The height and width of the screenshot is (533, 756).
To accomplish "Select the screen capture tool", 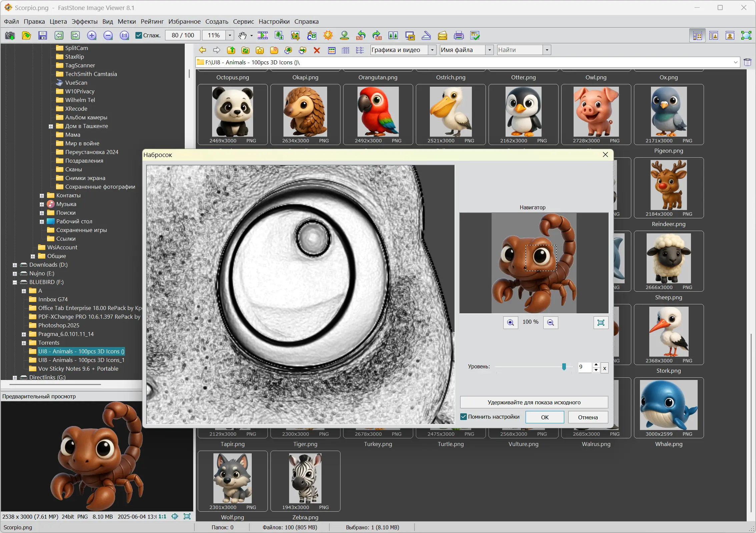I will click(10, 35).
